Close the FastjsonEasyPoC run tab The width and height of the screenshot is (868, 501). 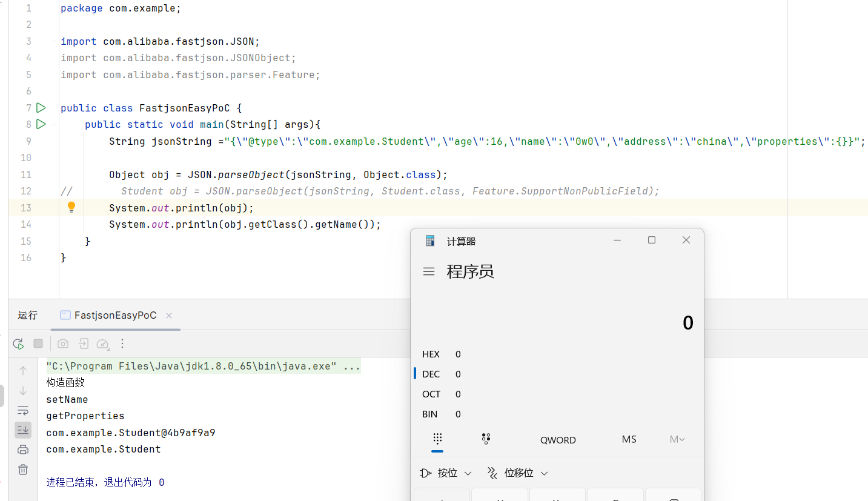[x=169, y=316]
